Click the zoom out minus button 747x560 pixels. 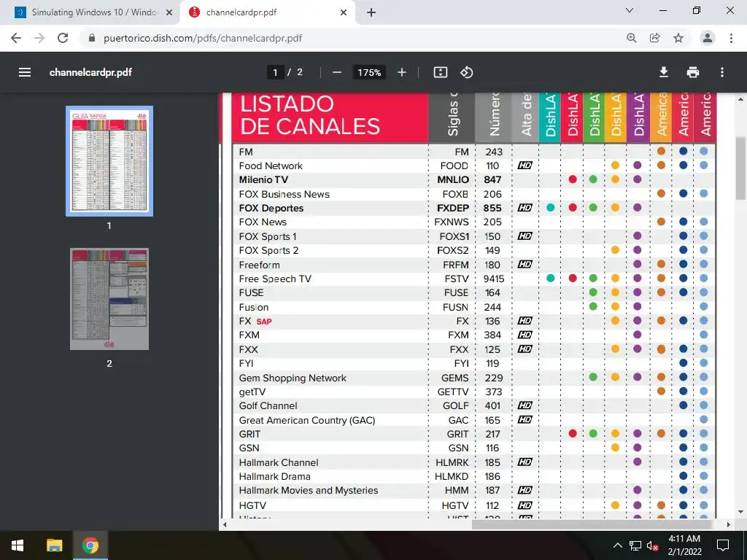[x=337, y=72]
